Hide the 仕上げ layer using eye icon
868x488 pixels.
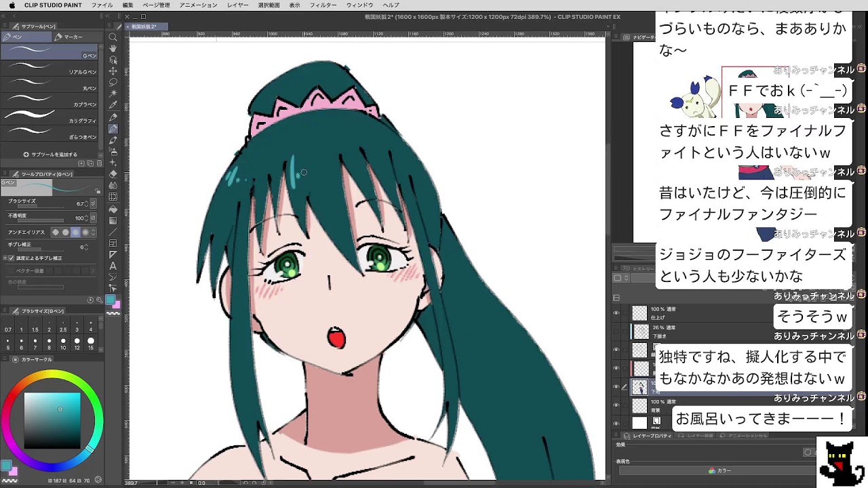(x=616, y=313)
